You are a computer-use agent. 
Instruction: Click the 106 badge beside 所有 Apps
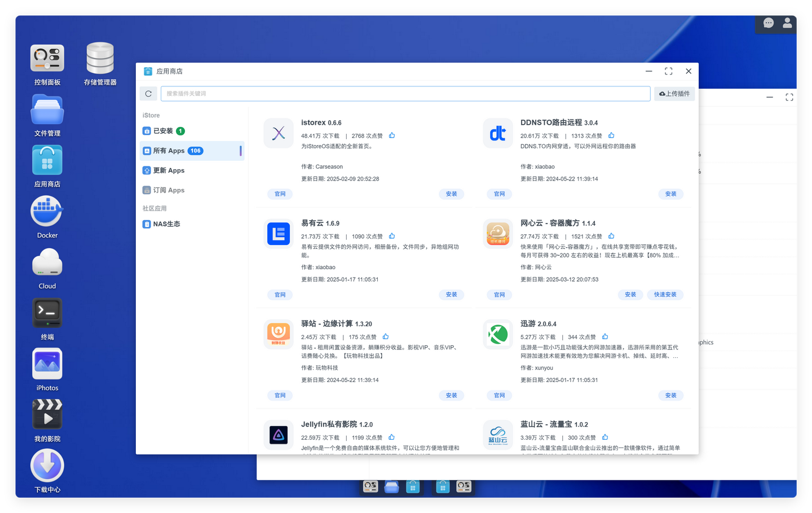tap(196, 151)
